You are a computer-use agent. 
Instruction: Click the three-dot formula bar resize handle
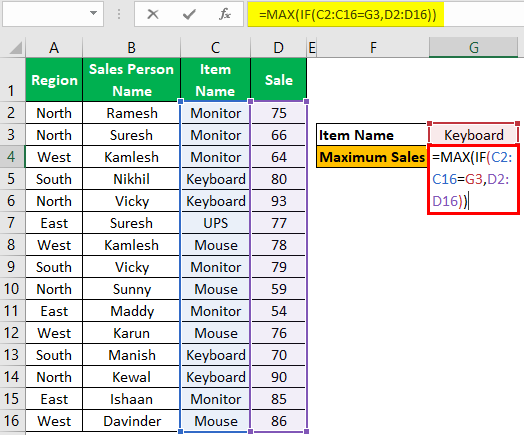119,14
